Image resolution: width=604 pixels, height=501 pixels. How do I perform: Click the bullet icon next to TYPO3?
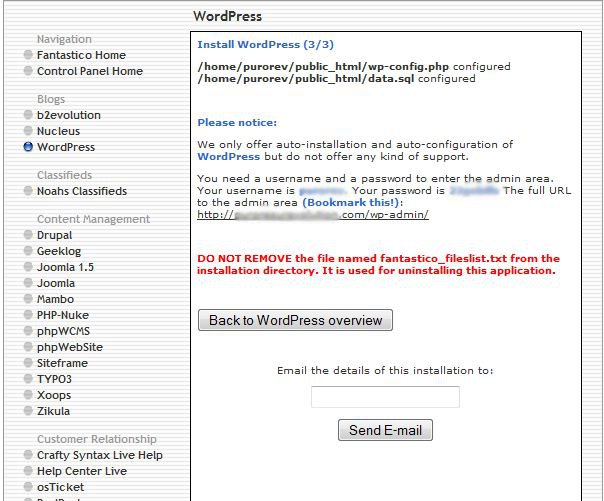(x=28, y=380)
